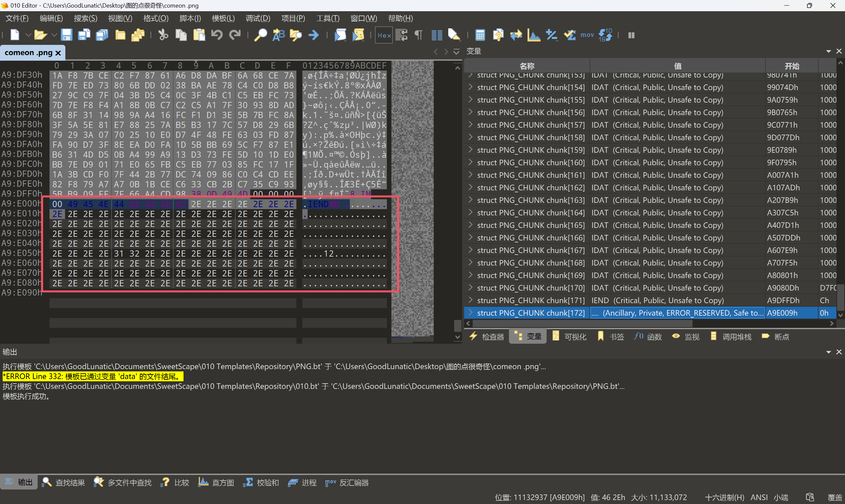The image size is (845, 504).
Task: Click the Open file folder icon
Action: (x=40, y=35)
